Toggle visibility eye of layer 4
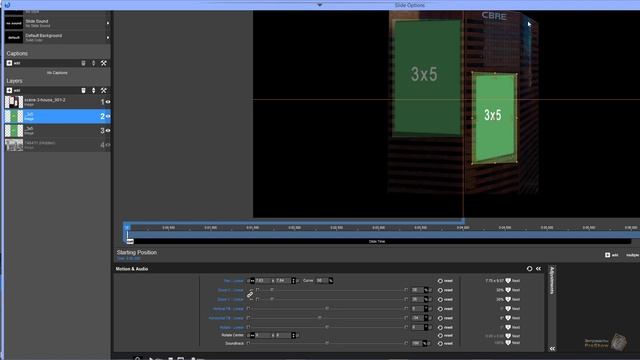This screenshot has width=640, height=360. tap(108, 145)
